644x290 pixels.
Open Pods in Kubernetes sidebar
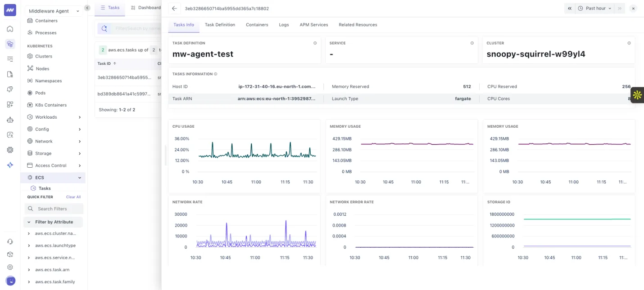[x=40, y=93]
